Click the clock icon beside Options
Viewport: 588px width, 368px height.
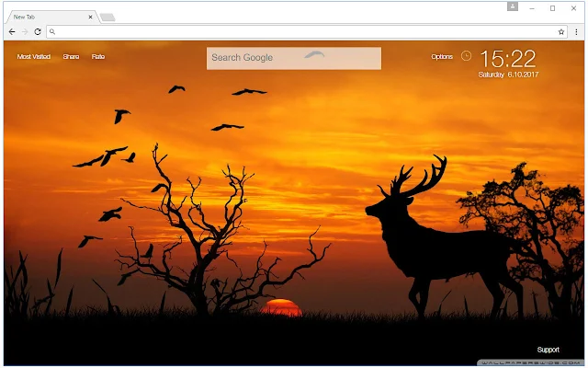[466, 56]
